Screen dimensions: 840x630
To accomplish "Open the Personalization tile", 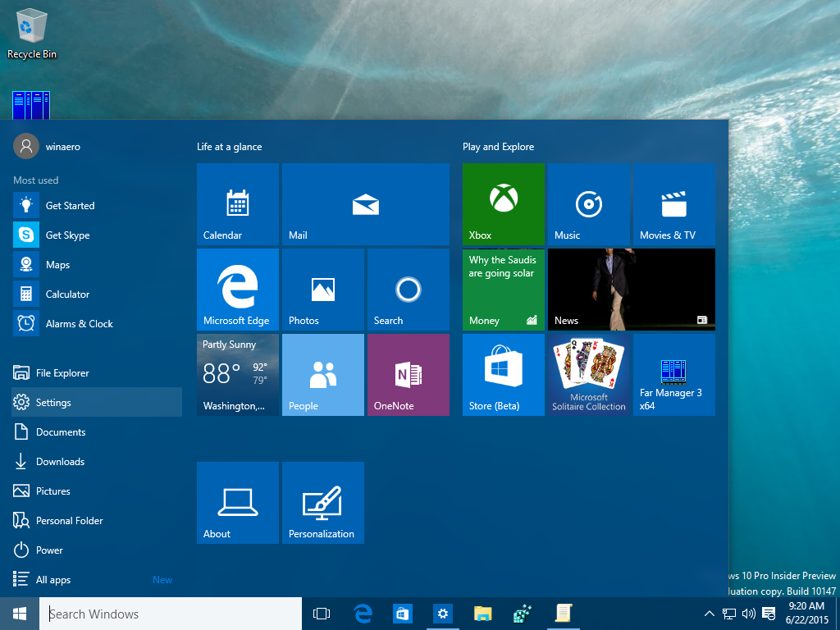I will [x=322, y=500].
